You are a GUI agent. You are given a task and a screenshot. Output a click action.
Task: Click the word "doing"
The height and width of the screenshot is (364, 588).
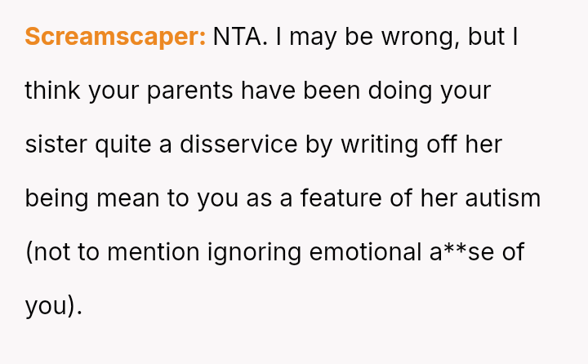point(402,91)
